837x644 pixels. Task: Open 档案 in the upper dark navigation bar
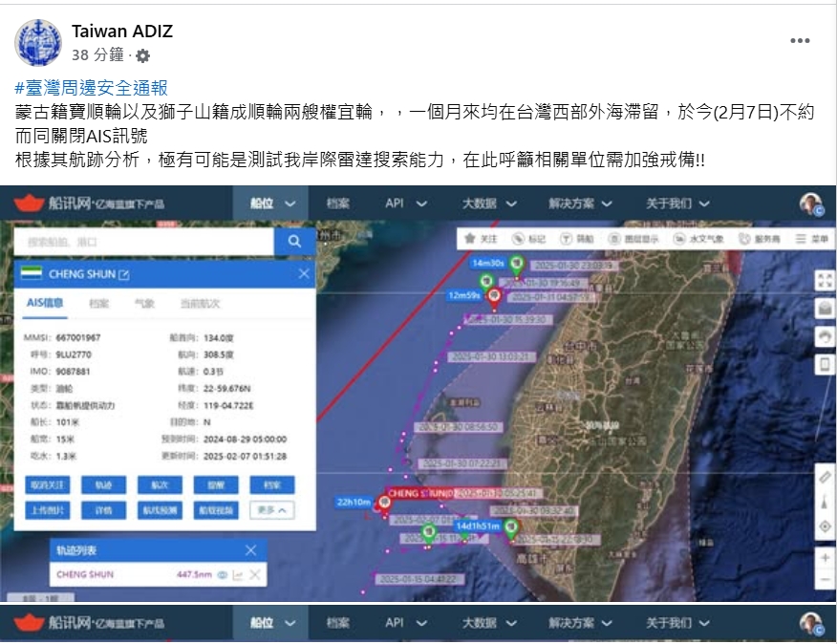[x=338, y=204]
